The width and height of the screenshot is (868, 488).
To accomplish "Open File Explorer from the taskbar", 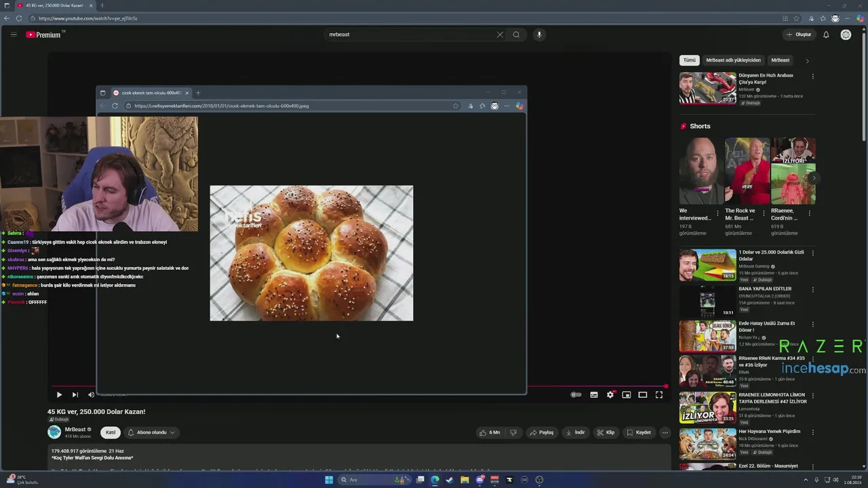I will point(465,480).
